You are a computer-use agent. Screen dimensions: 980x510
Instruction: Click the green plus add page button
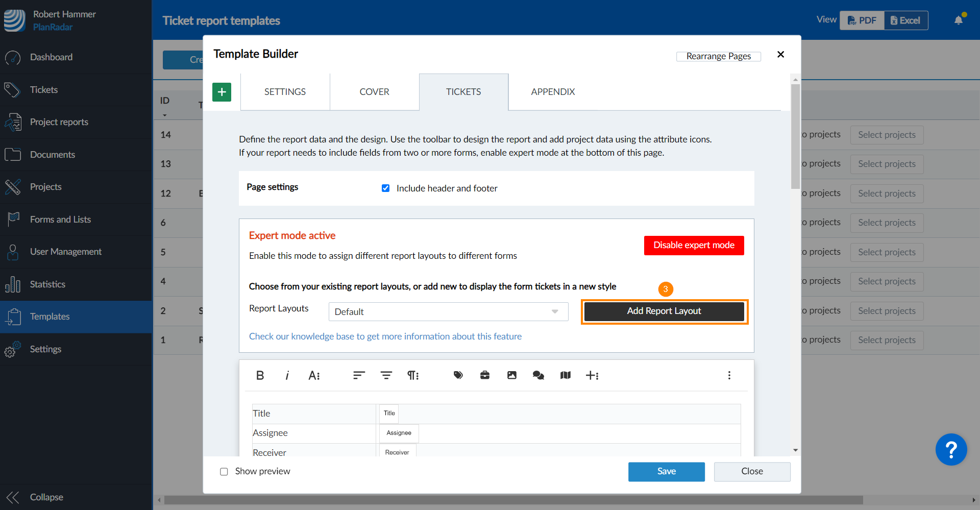coord(222,92)
